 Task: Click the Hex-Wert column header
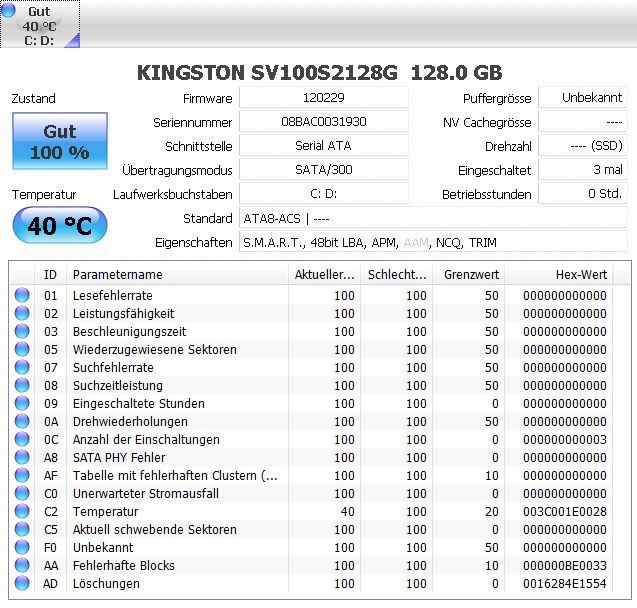coord(559,275)
